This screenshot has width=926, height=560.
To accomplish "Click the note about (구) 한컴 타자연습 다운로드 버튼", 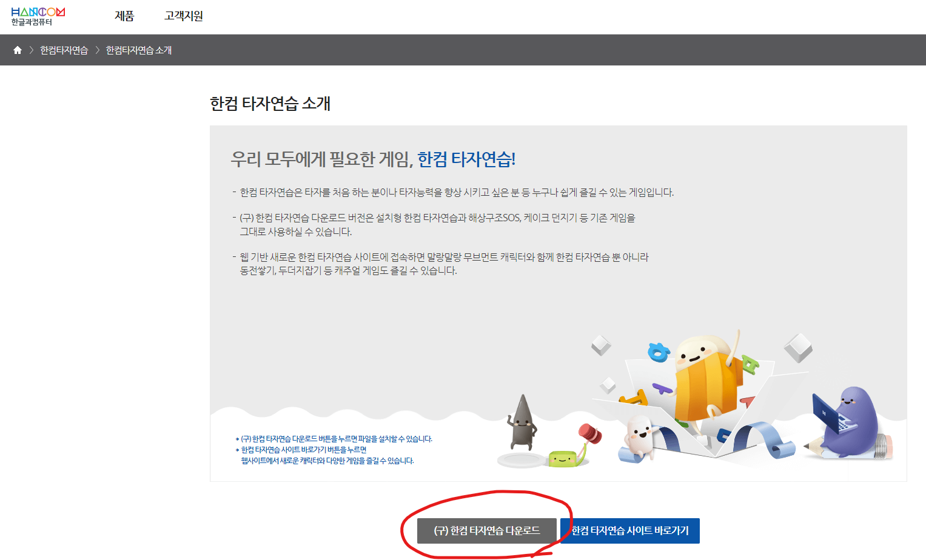I will [x=336, y=439].
